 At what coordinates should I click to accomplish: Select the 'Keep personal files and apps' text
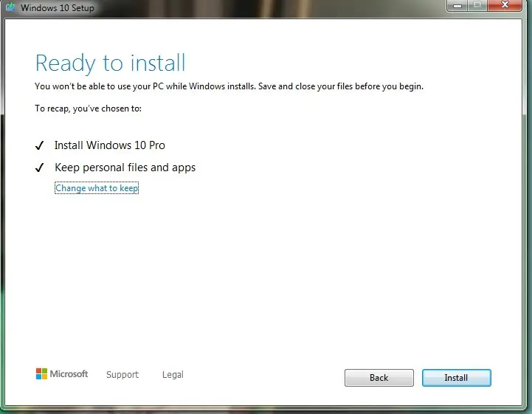[125, 168]
